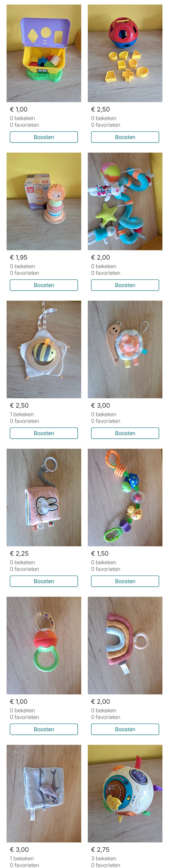Click Boosten under the €1,95 stacking toy
169x868 pixels.
(x=44, y=285)
